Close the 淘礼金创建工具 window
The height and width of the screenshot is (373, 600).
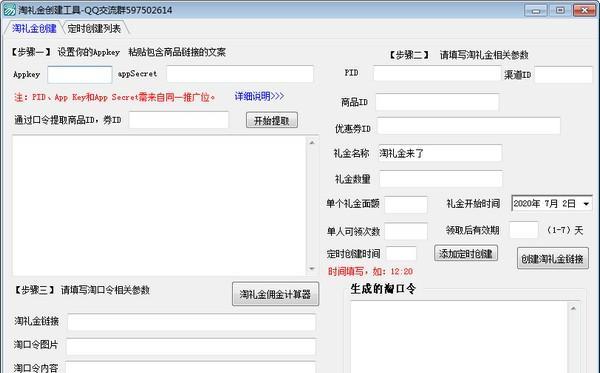584,10
